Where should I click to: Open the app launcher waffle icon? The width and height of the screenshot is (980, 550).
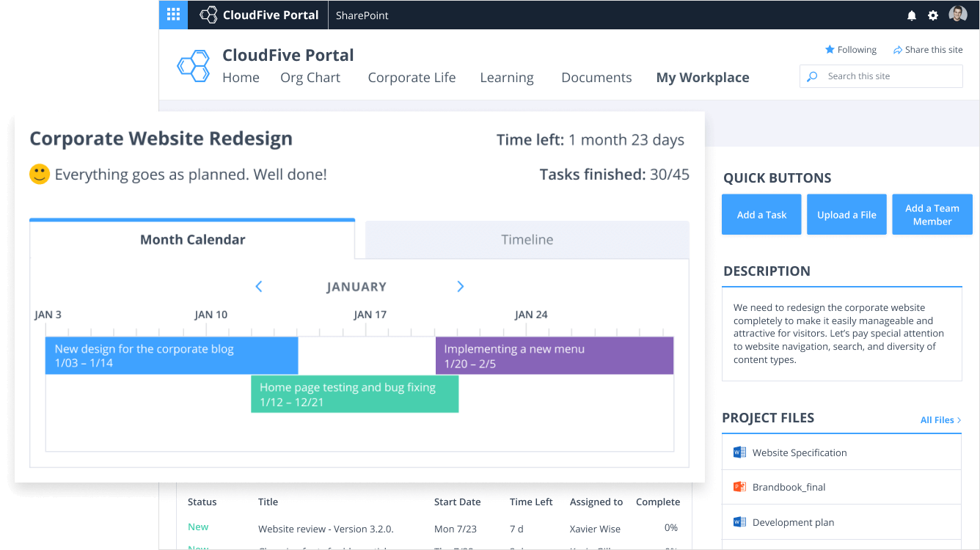coord(173,15)
